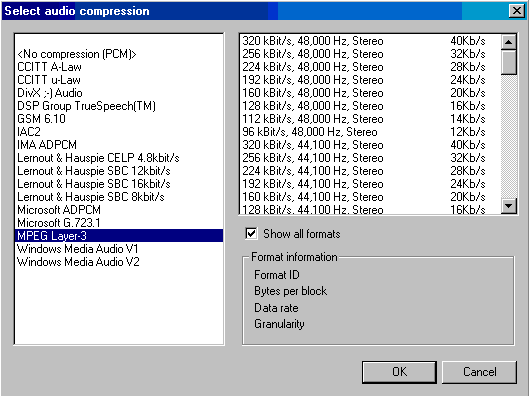Close the Select audio compression dialog
Viewport: 529px width, 396px height.
tap(517, 11)
